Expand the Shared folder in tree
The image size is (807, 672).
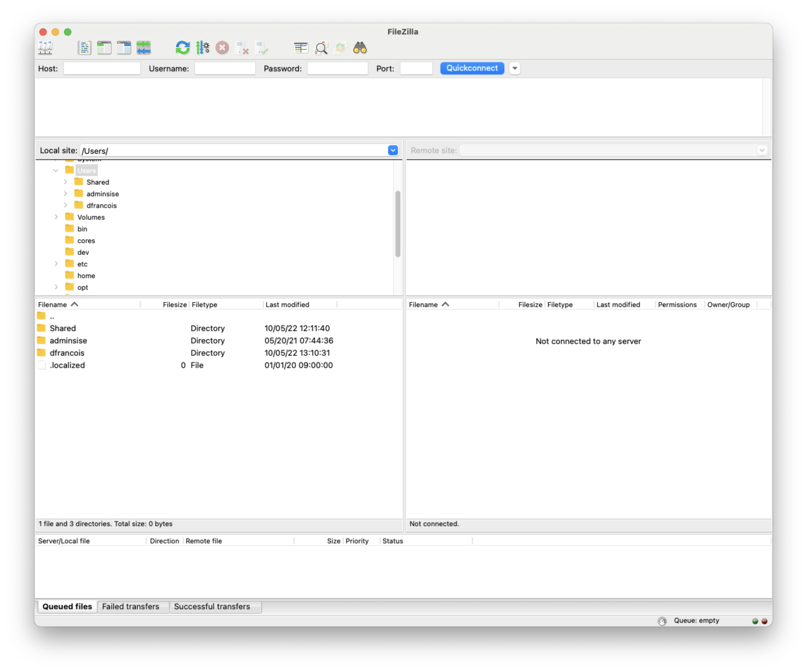tap(65, 182)
